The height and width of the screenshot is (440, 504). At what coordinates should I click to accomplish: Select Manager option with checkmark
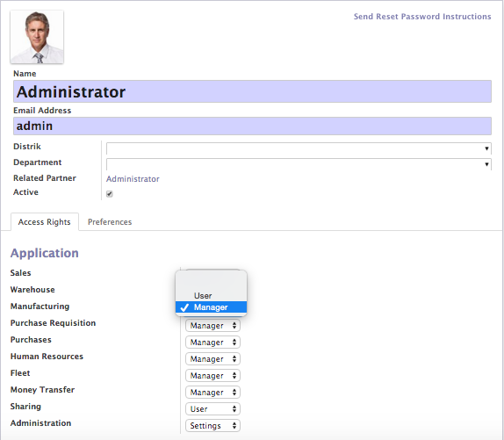(x=212, y=307)
